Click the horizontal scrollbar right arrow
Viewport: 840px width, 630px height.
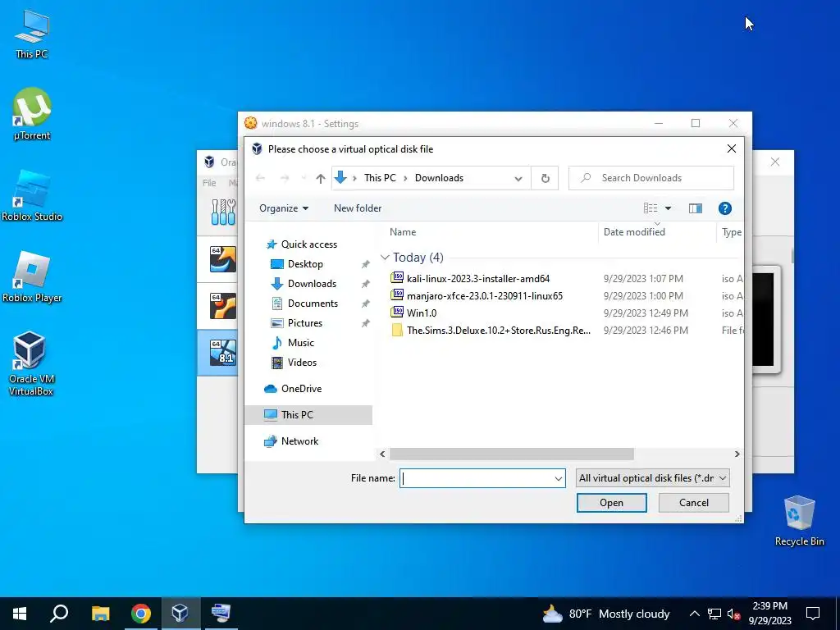click(x=737, y=454)
